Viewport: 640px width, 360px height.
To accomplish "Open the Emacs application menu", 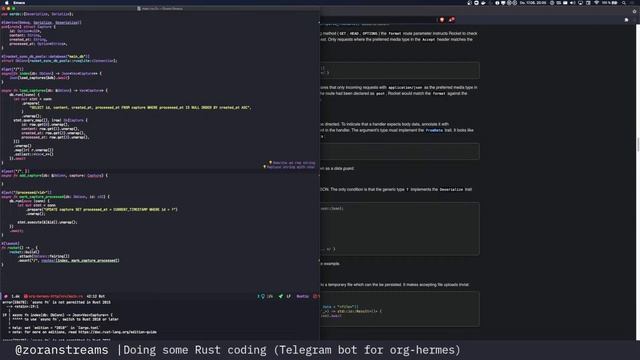I will (x=19, y=3).
